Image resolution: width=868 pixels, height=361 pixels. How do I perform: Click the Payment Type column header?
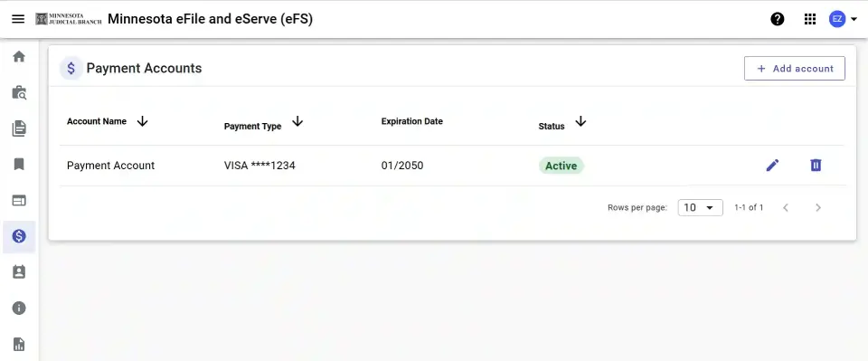253,127
